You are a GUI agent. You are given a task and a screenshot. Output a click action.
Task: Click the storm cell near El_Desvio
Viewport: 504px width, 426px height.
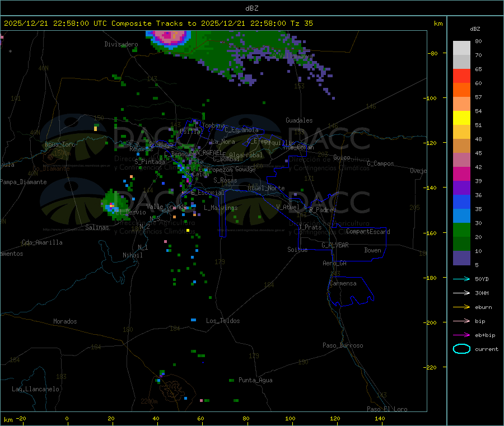coord(114,205)
